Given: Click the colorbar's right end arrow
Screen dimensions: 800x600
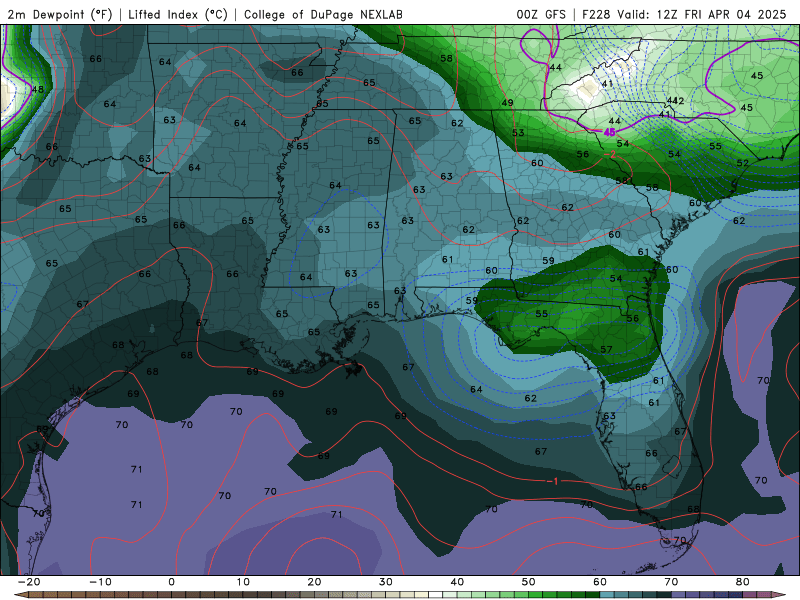Looking at the screenshot, I should [x=779, y=595].
